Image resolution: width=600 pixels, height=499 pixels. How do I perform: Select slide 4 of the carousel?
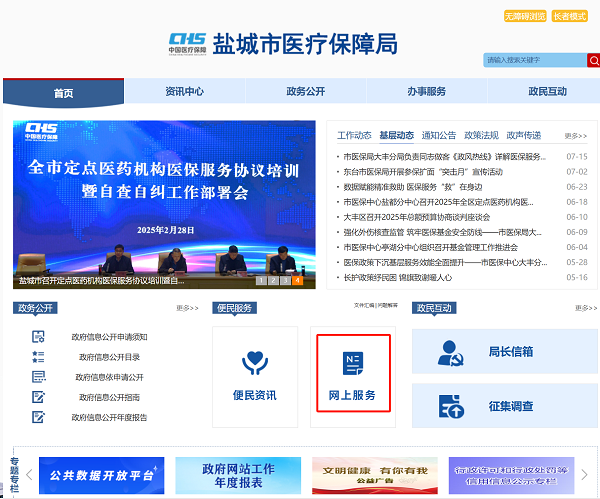coord(297,280)
